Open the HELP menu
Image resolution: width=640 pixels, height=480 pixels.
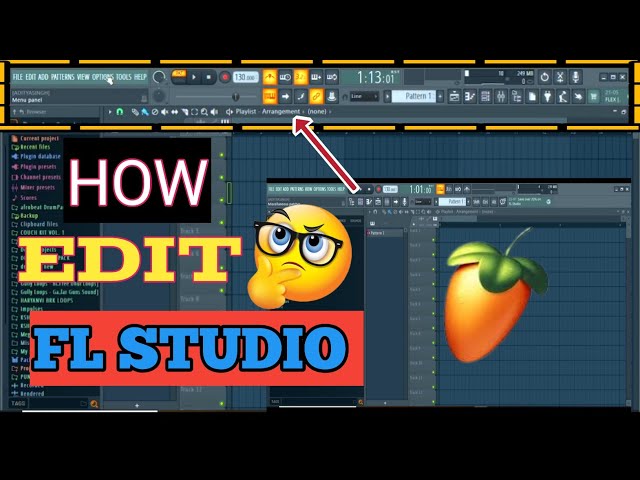tap(140, 77)
